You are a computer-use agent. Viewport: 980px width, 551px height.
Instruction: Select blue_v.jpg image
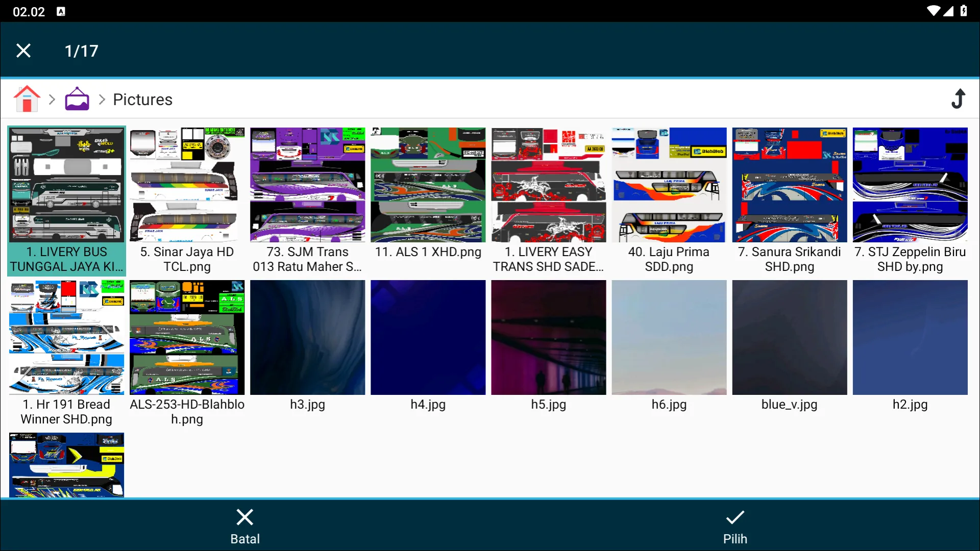point(789,337)
